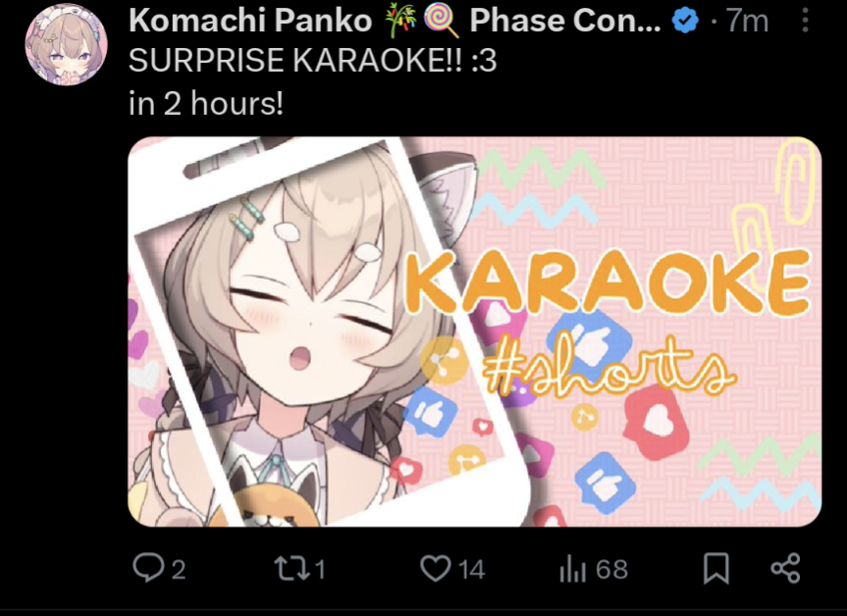Click the blue verified badge
Image resolution: width=847 pixels, height=616 pixels.
685,21
